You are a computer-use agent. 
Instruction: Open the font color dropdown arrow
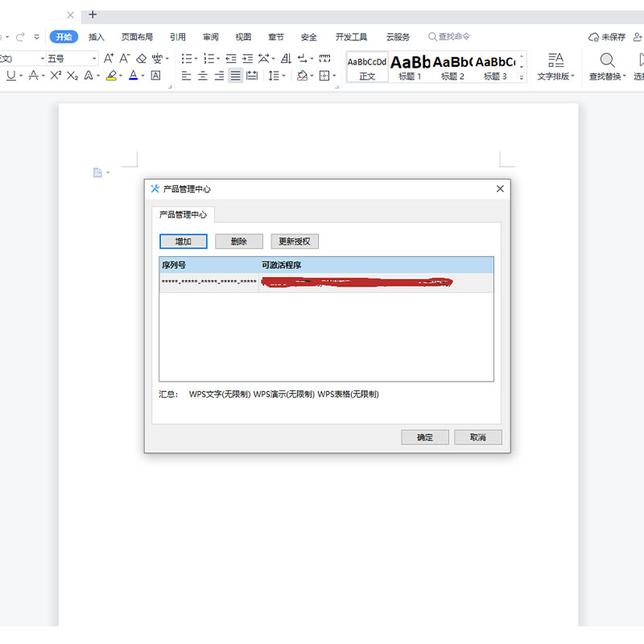(143, 76)
